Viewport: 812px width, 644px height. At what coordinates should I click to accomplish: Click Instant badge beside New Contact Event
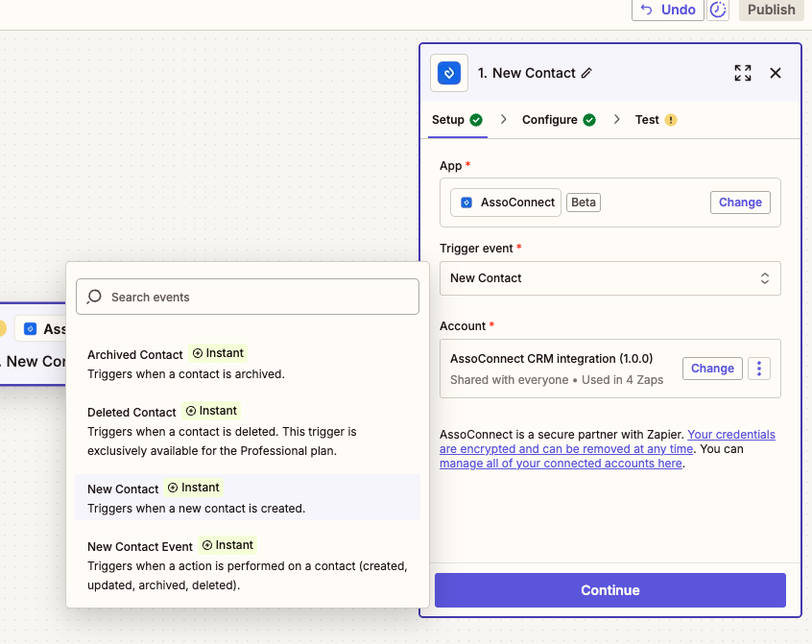(x=227, y=545)
